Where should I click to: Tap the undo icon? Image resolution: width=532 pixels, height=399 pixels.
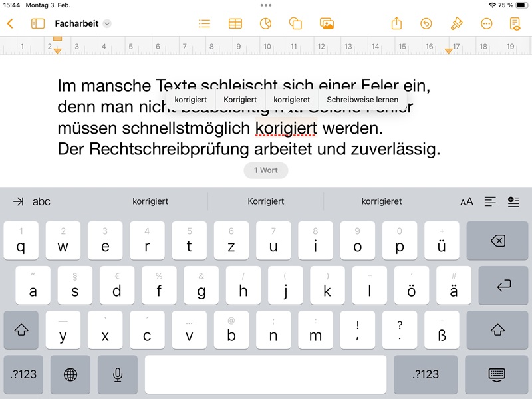click(x=426, y=23)
